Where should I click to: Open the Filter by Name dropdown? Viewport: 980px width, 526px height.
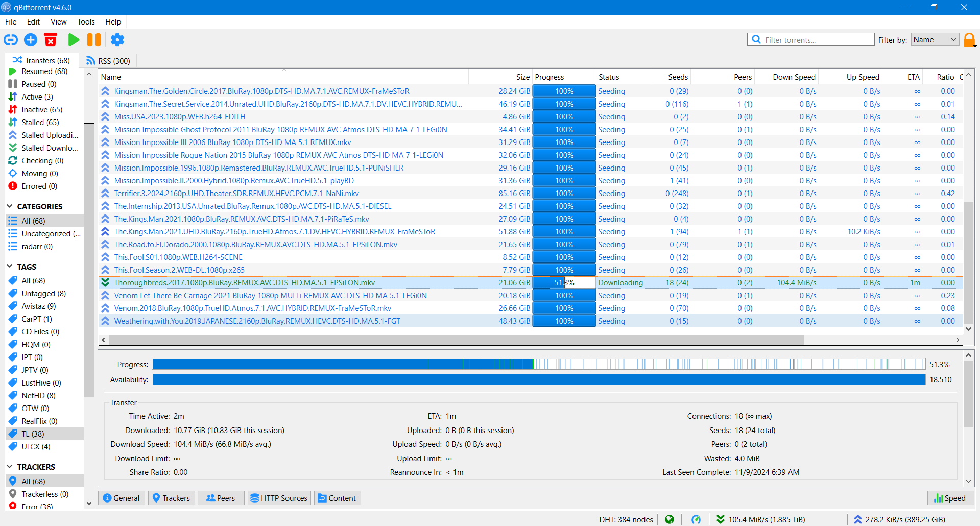(x=935, y=40)
